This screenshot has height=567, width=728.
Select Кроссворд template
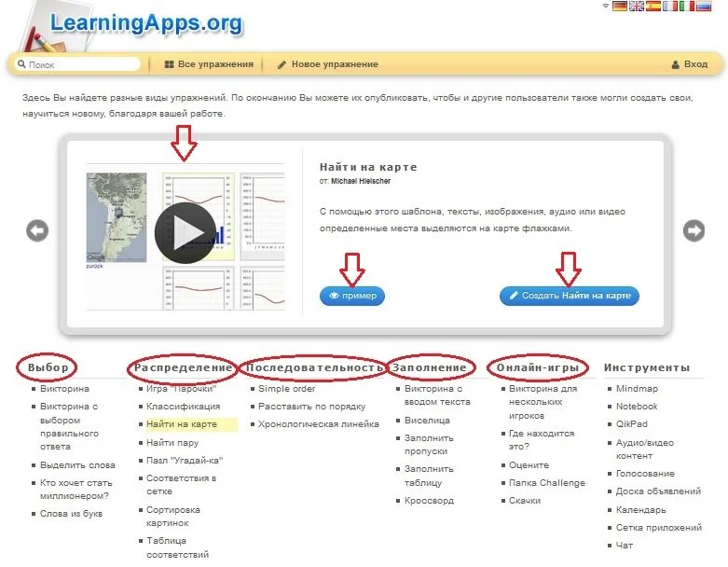tap(429, 501)
